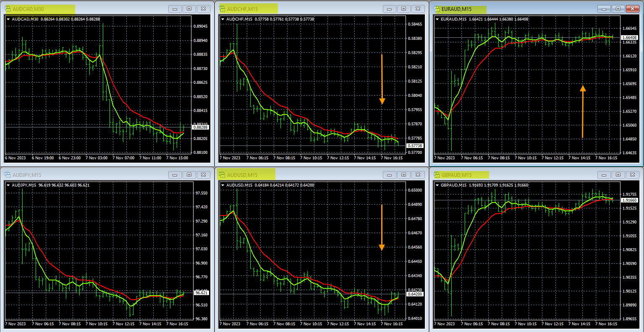644x332 pixels.
Task: Close the EURAUD,M15 chart window
Action: 632,9
